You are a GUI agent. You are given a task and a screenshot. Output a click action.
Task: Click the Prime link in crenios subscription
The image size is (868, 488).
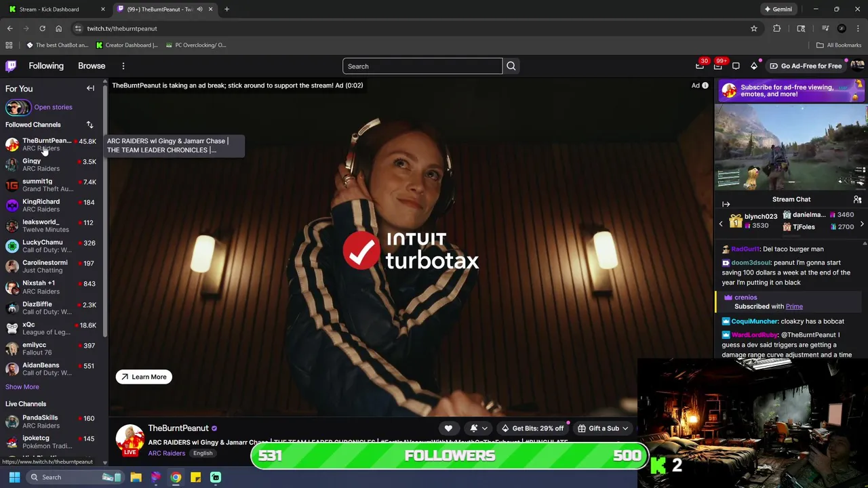pyautogui.click(x=794, y=306)
